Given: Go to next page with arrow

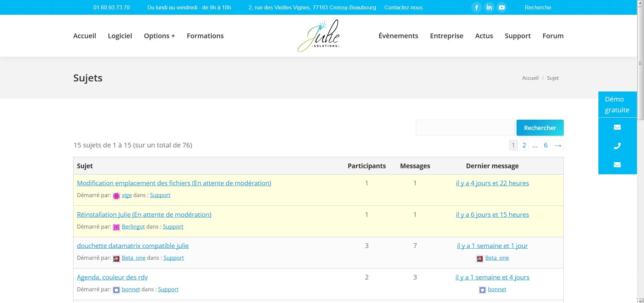Looking at the screenshot, I should (558, 145).
